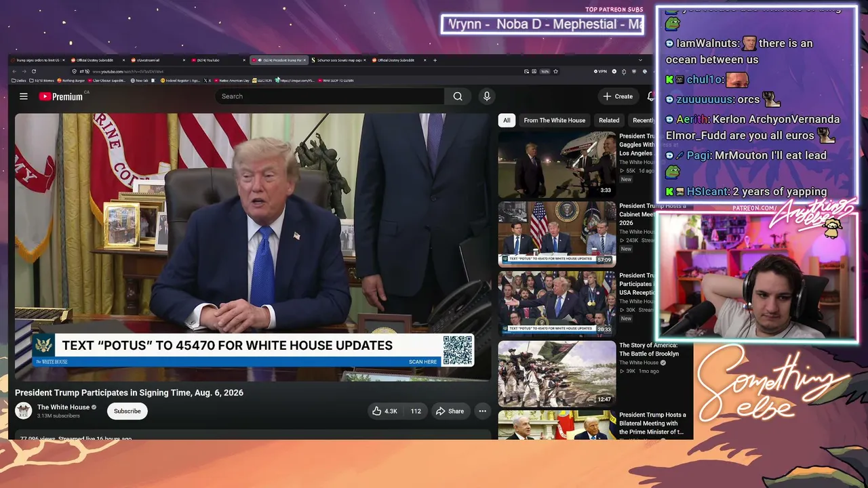The height and width of the screenshot is (488, 868).
Task: Reload the page in browser toolbar
Action: click(33, 71)
